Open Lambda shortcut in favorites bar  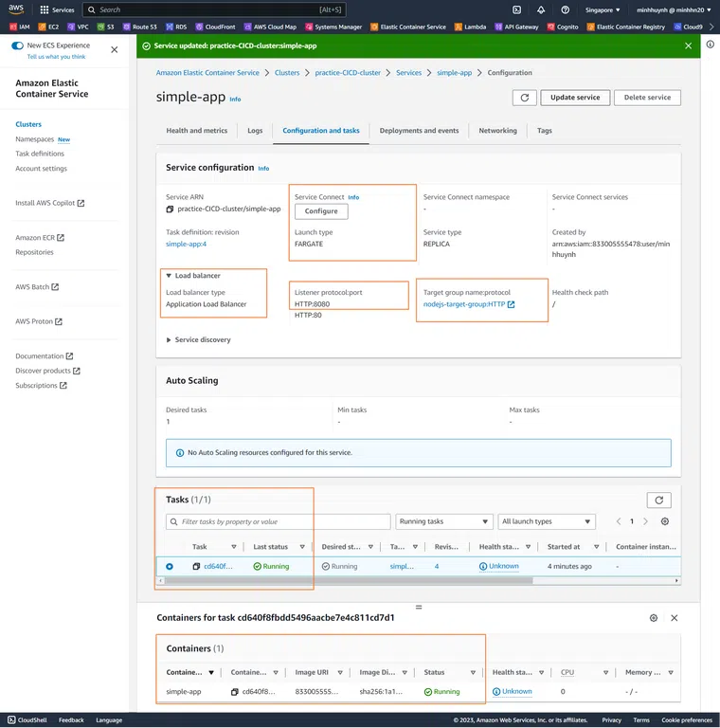tap(471, 27)
